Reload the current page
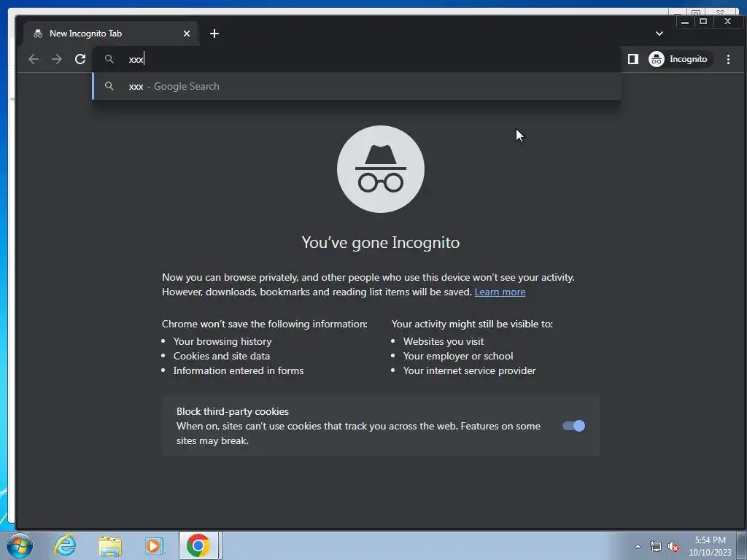 [80, 59]
